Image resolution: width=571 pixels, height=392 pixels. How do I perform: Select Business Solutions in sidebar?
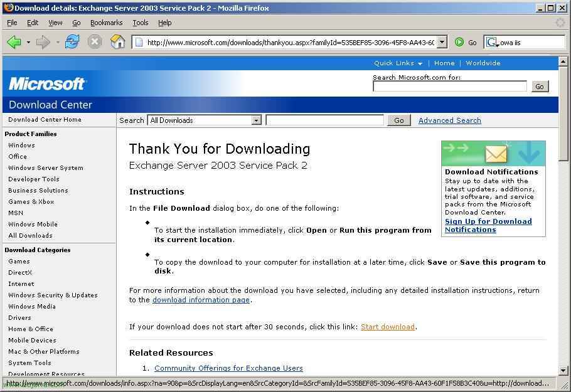click(38, 190)
